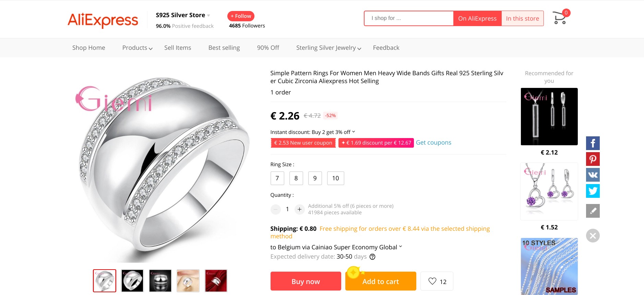Select ring size 9
Screen dimensions: 644x295
point(315,178)
